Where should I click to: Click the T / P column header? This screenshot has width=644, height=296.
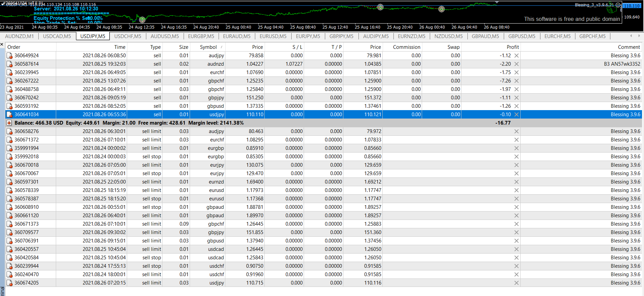click(x=324, y=47)
